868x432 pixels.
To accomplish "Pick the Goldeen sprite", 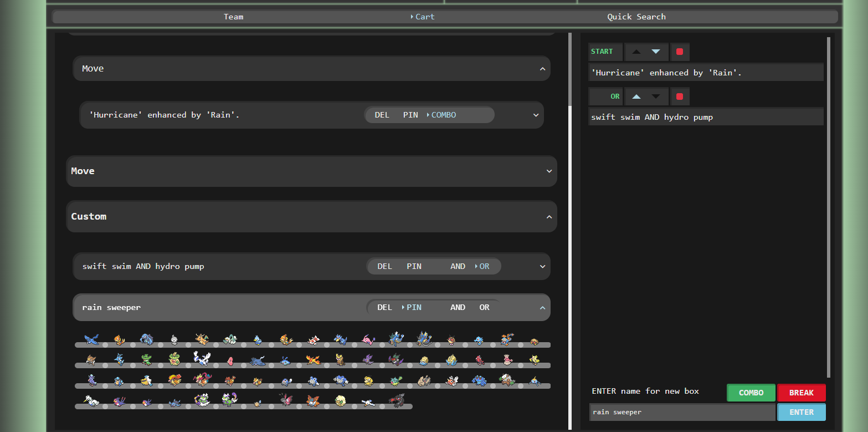I will point(313,339).
